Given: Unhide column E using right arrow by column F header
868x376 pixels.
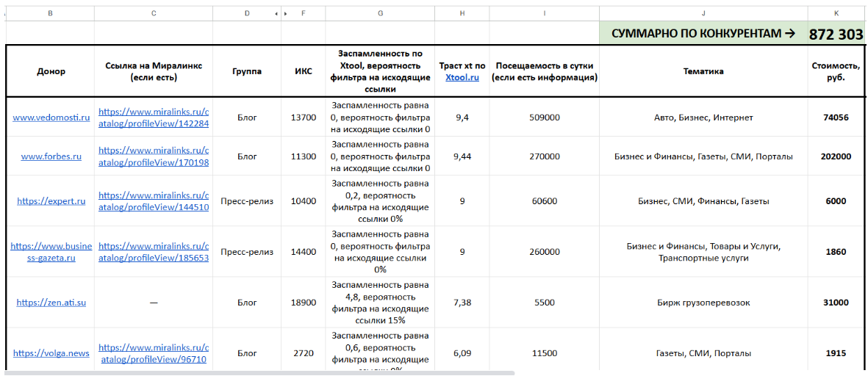Looking at the screenshot, I should (286, 12).
